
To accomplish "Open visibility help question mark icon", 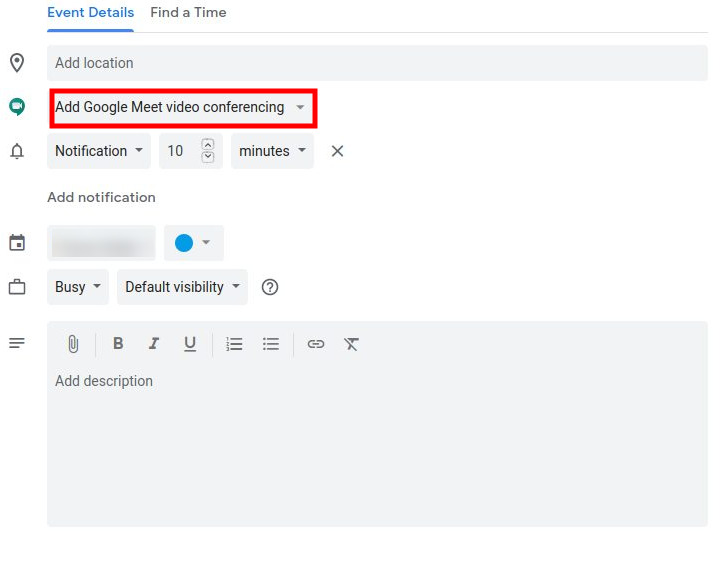I will click(x=270, y=287).
